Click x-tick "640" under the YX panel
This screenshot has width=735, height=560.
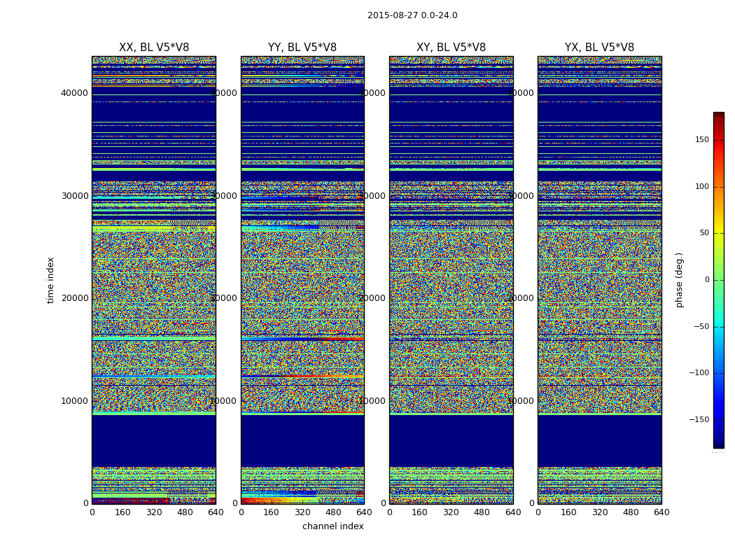661,512
